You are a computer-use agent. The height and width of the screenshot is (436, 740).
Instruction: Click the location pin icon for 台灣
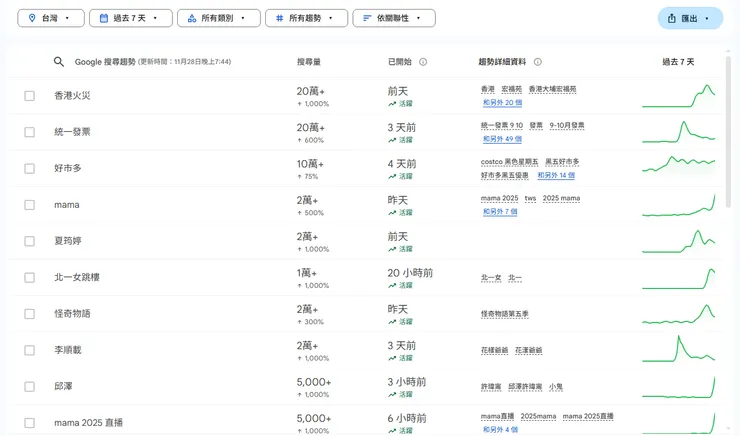point(32,18)
